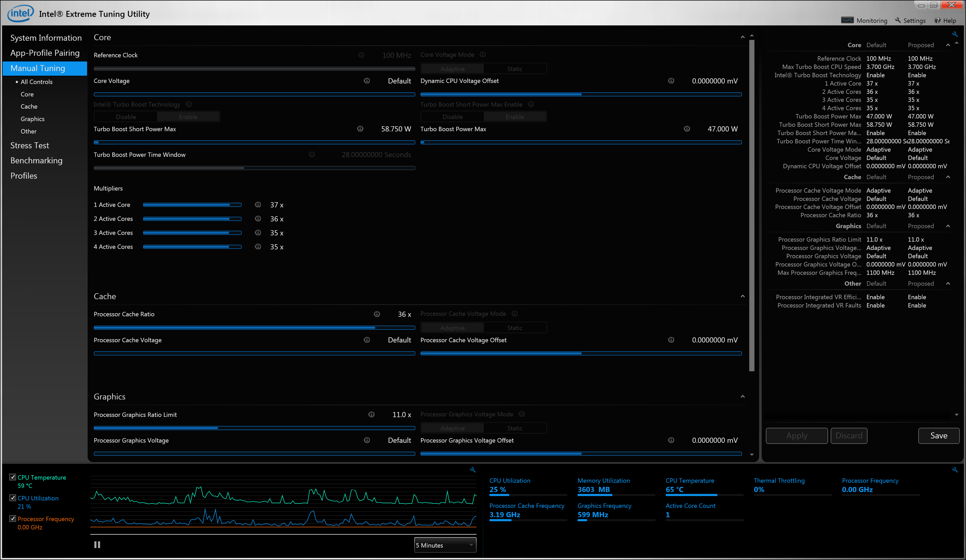Open Profiles page
The image size is (966, 560).
click(24, 176)
